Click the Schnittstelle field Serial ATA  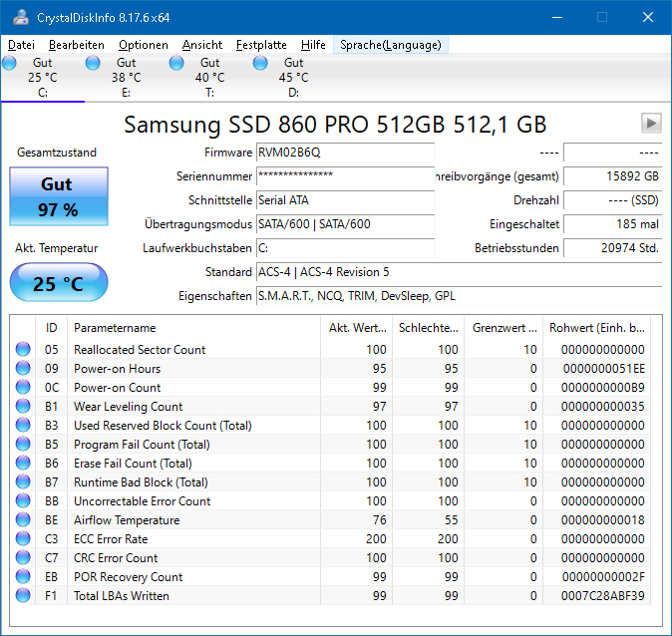coord(345,200)
